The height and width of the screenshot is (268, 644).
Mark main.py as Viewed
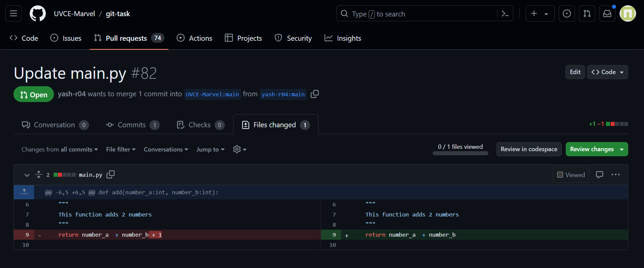(571, 175)
